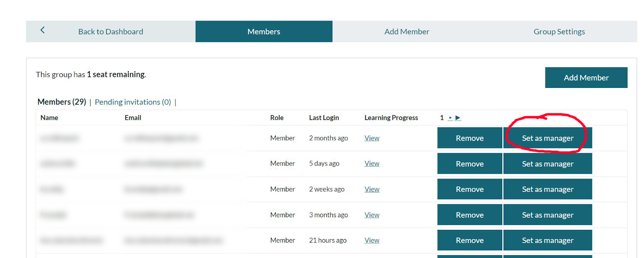This screenshot has height=258, width=644.
Task: Remove member who logged in 21 hours ago
Action: 470,240
